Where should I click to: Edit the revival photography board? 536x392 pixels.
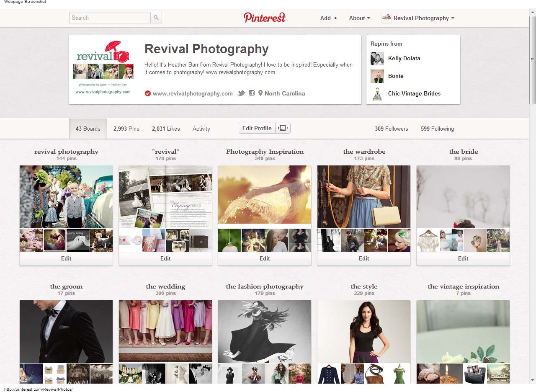coord(66,258)
